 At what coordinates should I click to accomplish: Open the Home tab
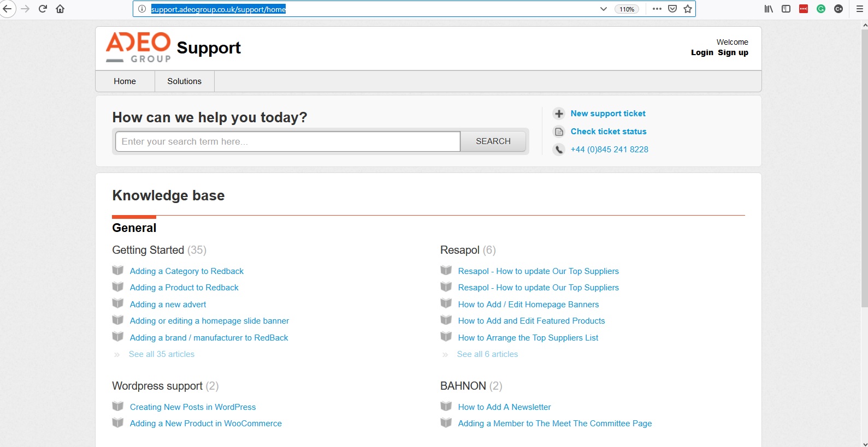pos(125,81)
